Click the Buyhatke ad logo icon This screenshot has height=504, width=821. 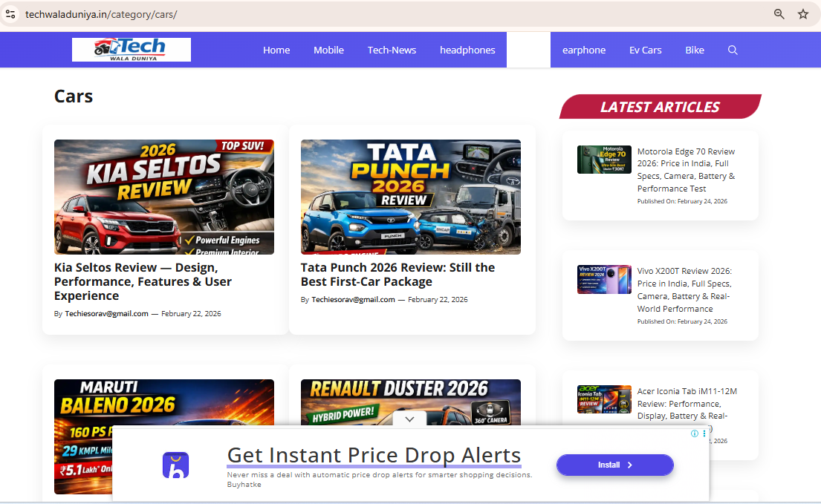[176, 465]
